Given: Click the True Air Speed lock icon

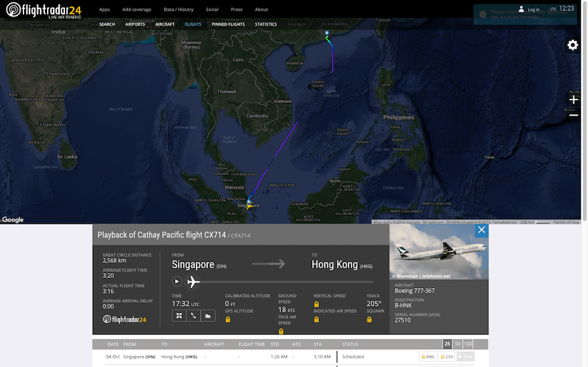Looking at the screenshot, I should point(281,332).
